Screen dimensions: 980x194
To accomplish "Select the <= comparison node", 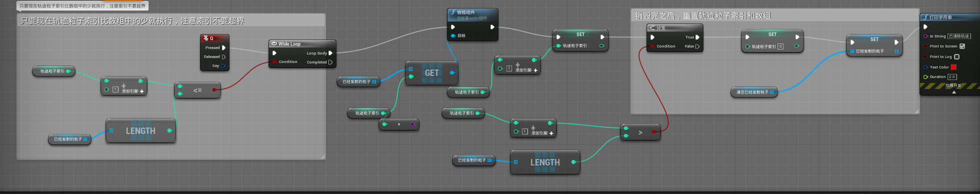I will (197, 90).
